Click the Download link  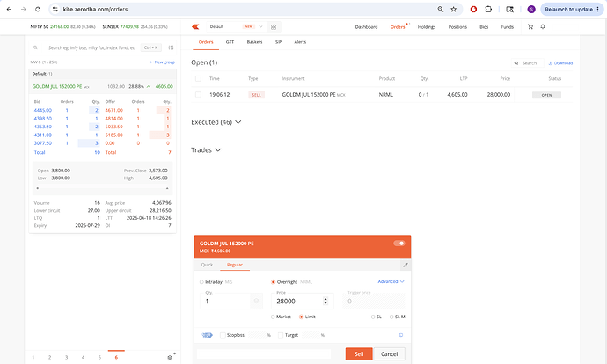tap(560, 63)
